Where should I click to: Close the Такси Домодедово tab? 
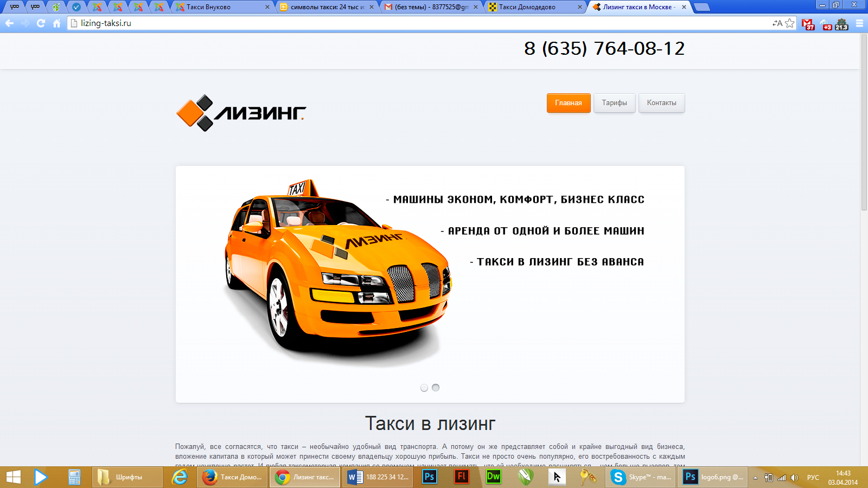(x=580, y=7)
